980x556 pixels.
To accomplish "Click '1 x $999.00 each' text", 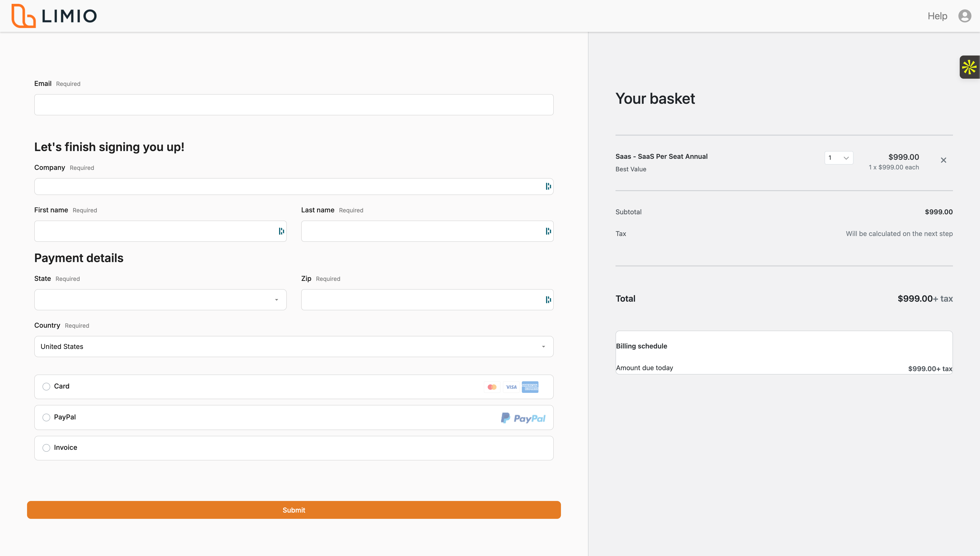I will pos(894,167).
